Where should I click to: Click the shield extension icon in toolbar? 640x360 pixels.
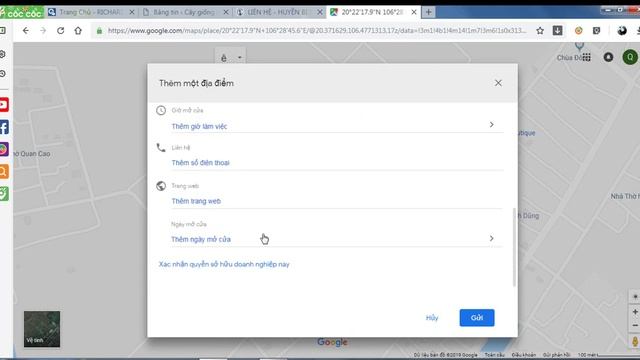coord(596,31)
